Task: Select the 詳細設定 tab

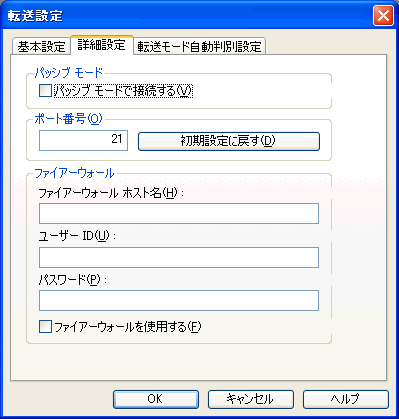Action: click(x=101, y=45)
